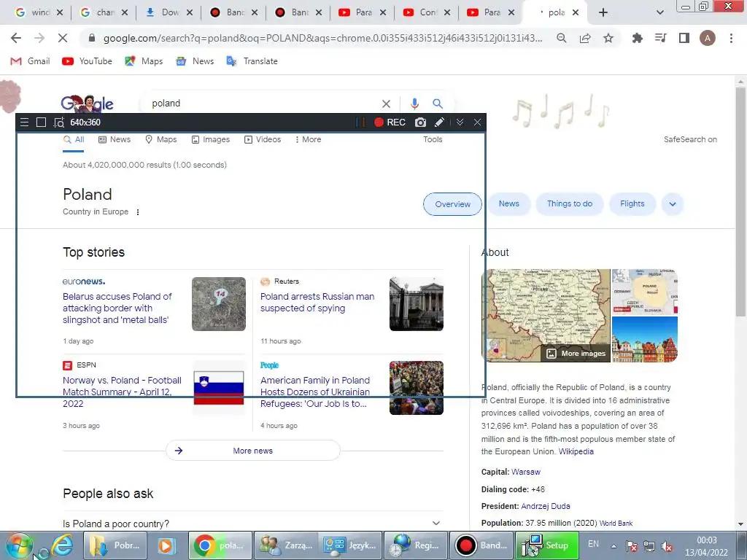Open Poland arrests Russian man Reuters story
747x560 pixels.
coord(317,303)
